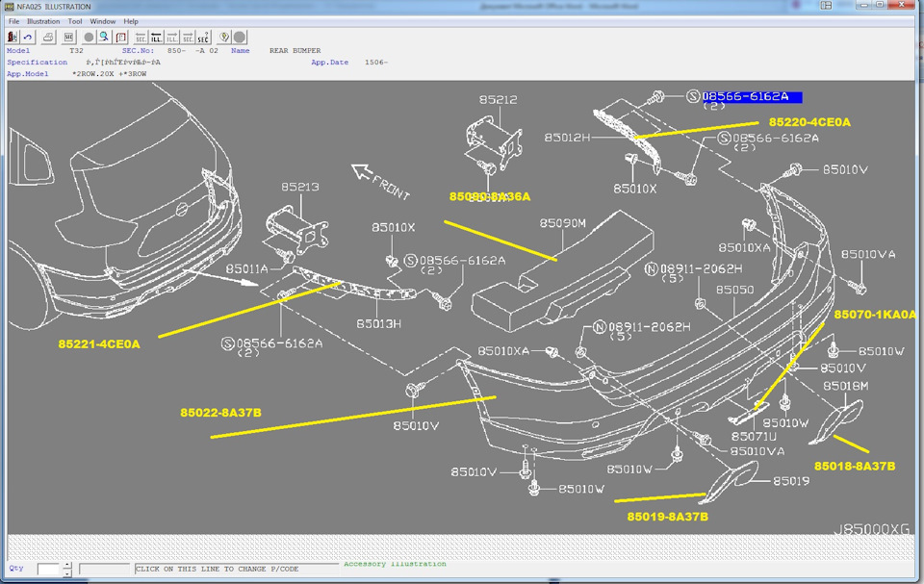Screen dimensions: 924x584
Task: Click the previous illustration ILL. arrow icon
Action: [156, 37]
